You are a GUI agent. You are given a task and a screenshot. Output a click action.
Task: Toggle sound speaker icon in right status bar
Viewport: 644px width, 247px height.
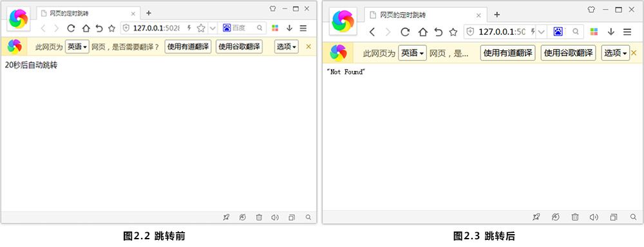(594, 217)
